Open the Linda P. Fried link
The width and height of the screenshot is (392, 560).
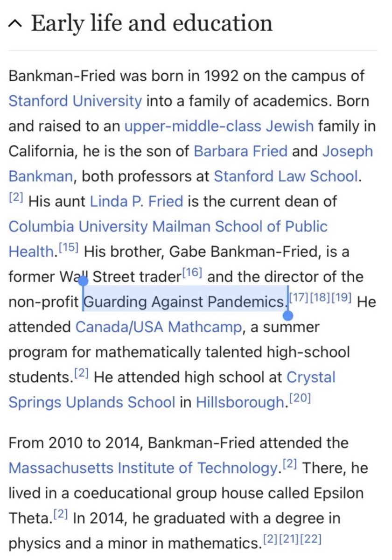point(136,202)
